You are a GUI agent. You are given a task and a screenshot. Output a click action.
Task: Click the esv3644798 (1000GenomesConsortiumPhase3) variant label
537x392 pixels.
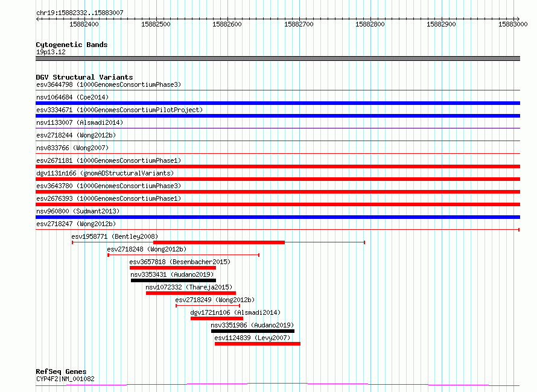pos(109,84)
